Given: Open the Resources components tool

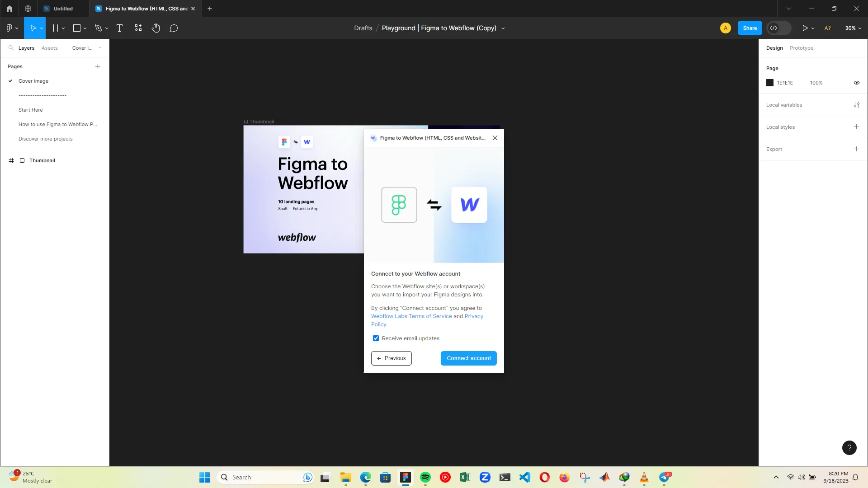Looking at the screenshot, I should coord(138,28).
